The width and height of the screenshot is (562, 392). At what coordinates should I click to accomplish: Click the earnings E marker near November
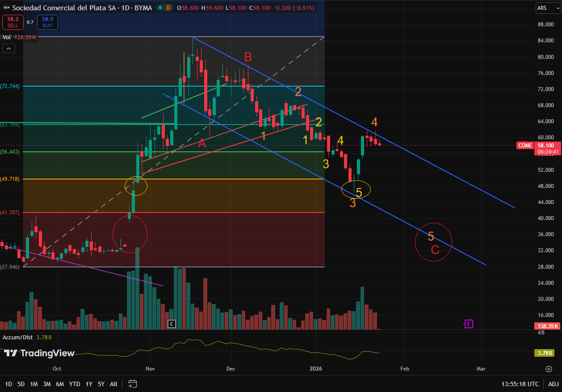coord(172,324)
